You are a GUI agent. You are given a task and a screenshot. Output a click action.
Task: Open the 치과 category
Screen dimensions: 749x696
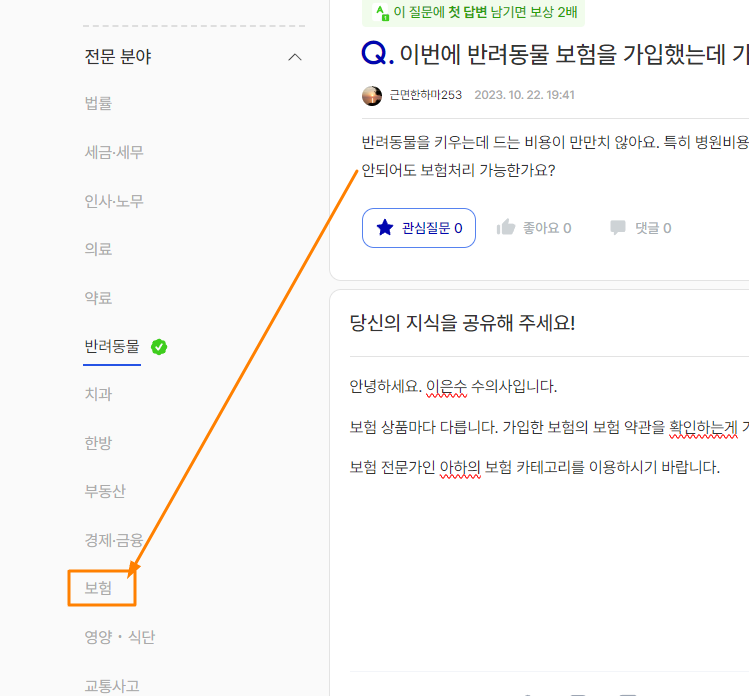coord(98,395)
